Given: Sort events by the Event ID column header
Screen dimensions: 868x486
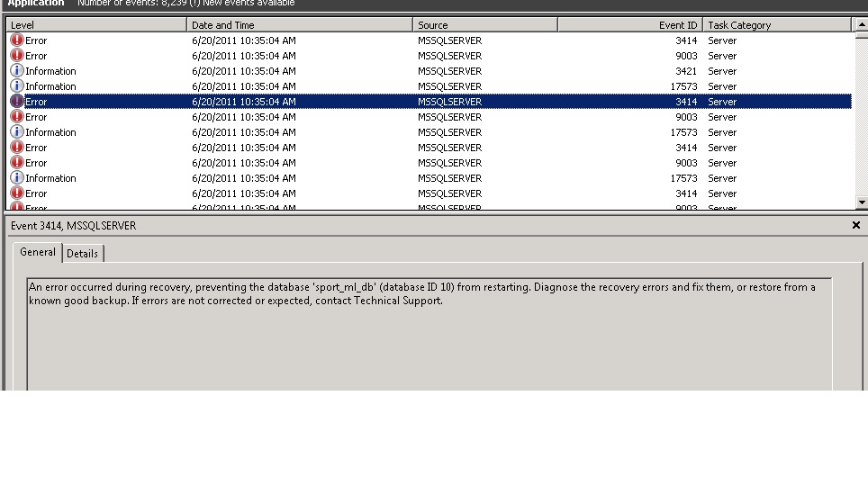Looking at the screenshot, I should point(630,25).
